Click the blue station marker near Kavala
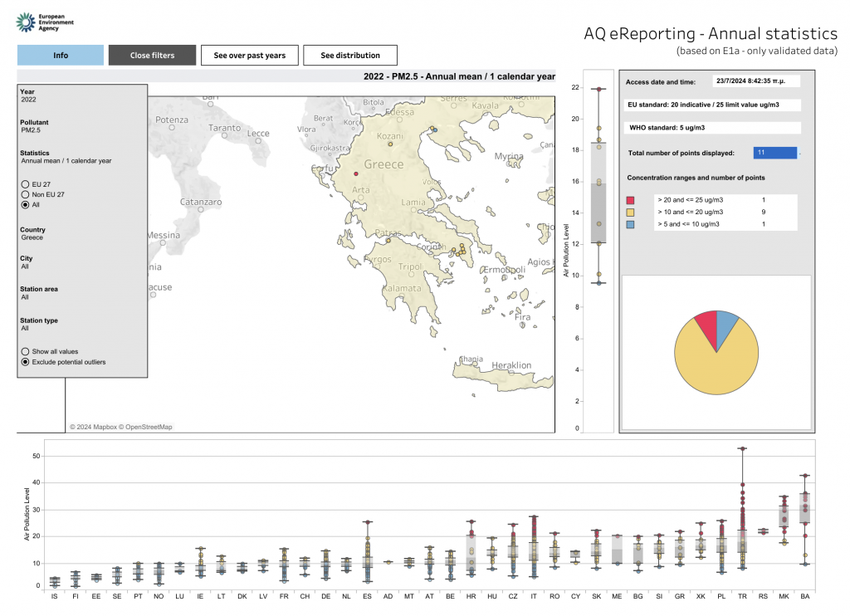This screenshot has width=850, height=616. pos(434,129)
